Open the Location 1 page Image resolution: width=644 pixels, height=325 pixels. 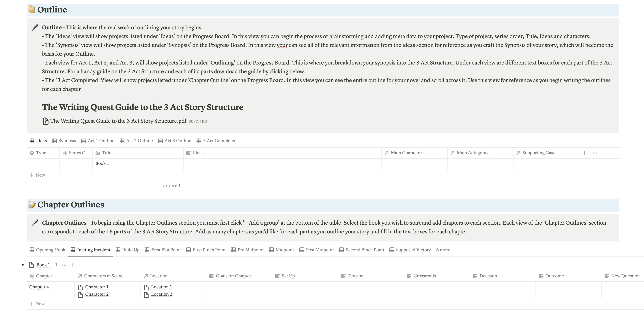click(x=162, y=287)
